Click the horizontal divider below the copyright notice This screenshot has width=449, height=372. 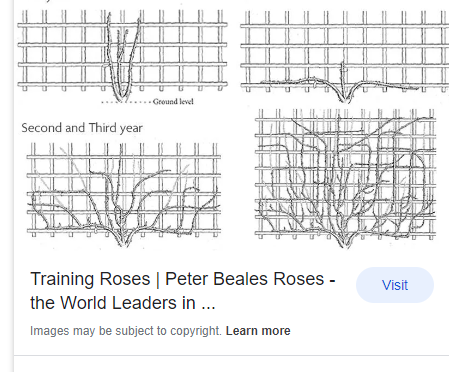pyautogui.click(x=231, y=356)
